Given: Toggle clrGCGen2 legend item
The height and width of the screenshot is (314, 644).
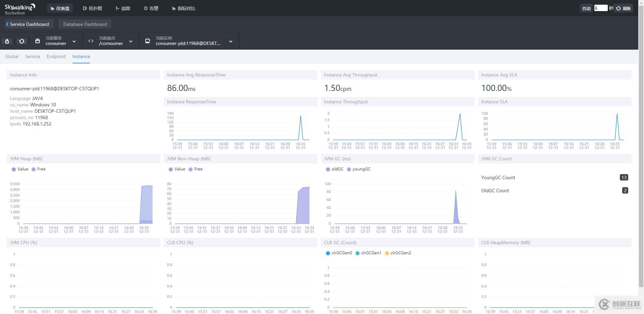Looking at the screenshot, I should (398, 253).
